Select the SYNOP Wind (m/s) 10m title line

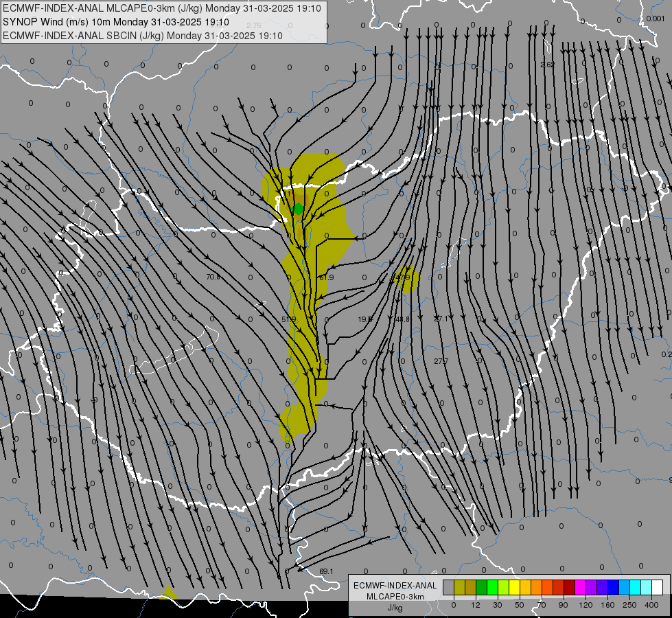116,22
